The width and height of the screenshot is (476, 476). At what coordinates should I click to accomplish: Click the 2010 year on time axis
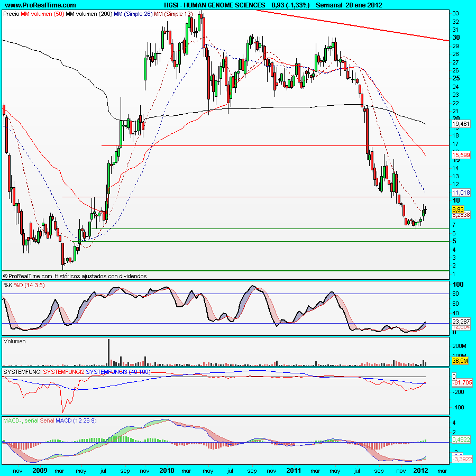coord(167,471)
